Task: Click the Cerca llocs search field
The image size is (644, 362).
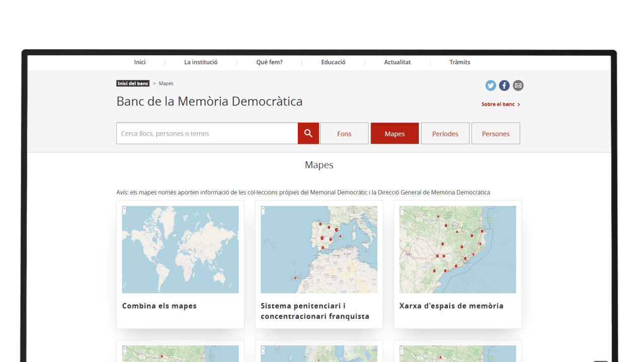Action: point(206,133)
